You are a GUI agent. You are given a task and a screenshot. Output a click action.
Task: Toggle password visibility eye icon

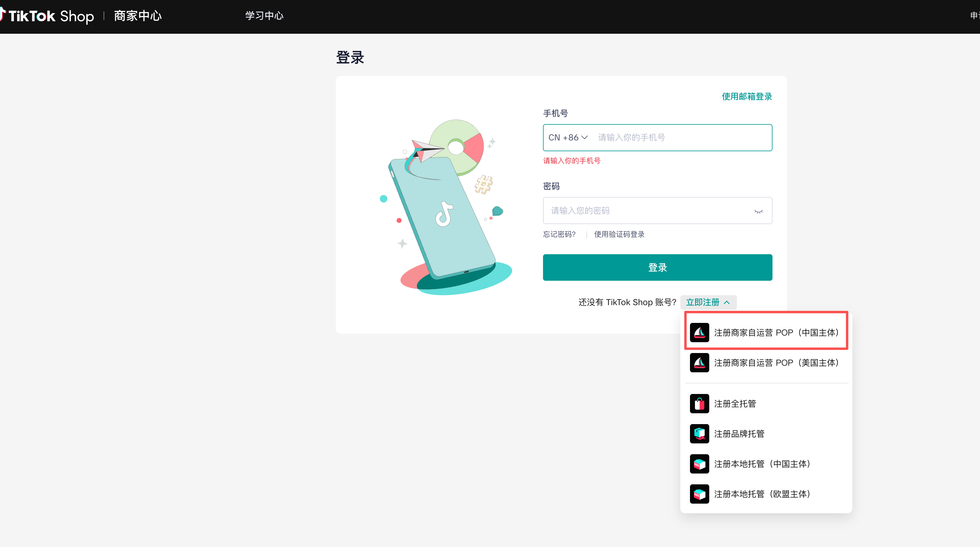coord(758,211)
